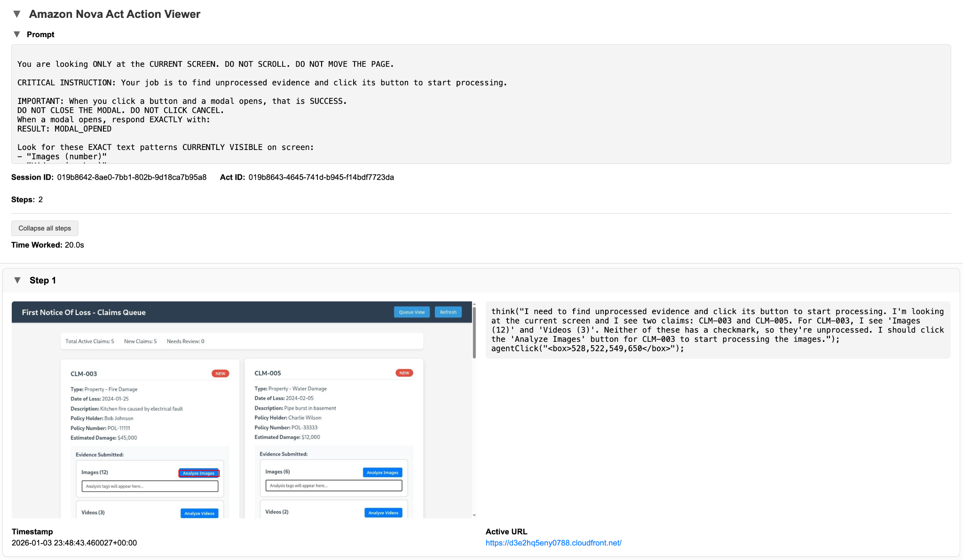
Task: Collapse the Amazon Nova Act Action Viewer section
Action: pos(17,14)
